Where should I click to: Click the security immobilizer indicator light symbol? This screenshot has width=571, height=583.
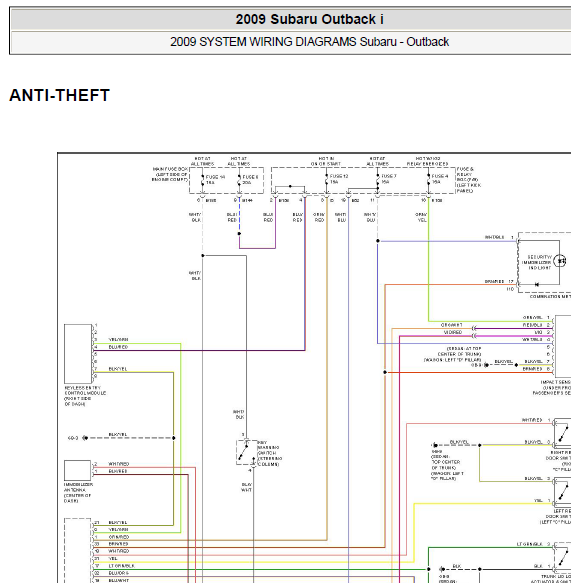coord(560,261)
